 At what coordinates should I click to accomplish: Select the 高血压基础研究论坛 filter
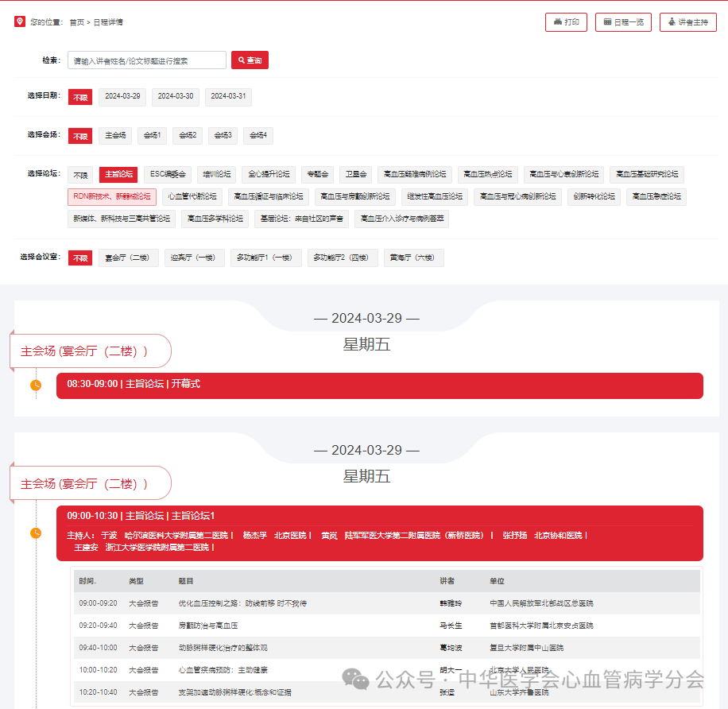click(x=647, y=175)
